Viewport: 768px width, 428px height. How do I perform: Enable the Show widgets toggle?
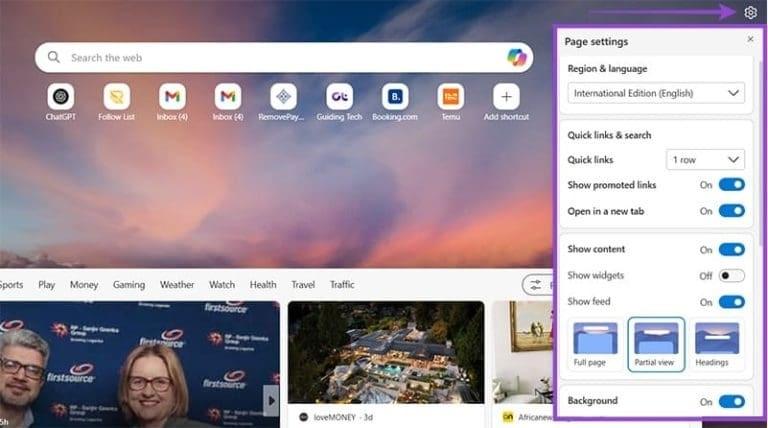click(732, 276)
